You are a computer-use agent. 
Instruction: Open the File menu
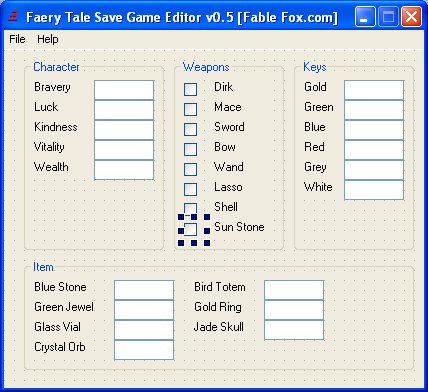coord(17,39)
